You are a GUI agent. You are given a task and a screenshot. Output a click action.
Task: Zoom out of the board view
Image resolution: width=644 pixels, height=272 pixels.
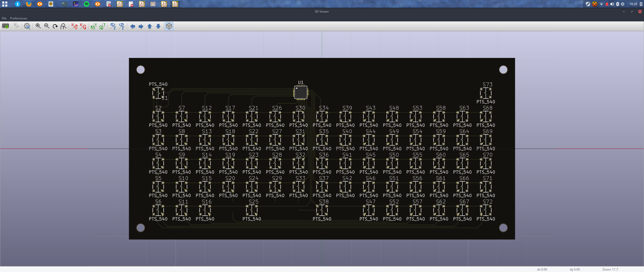[47, 26]
